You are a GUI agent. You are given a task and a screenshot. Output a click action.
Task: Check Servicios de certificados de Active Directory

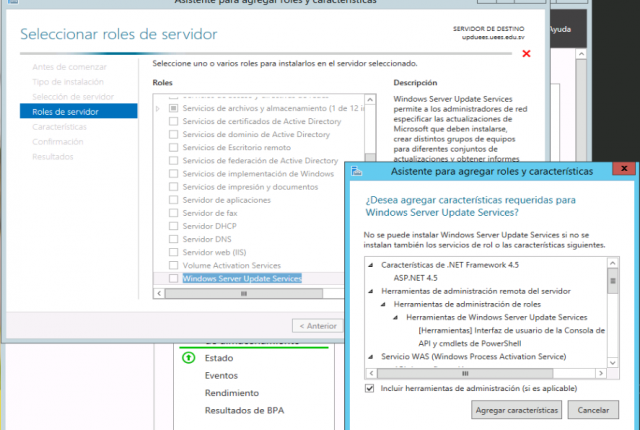point(173,121)
